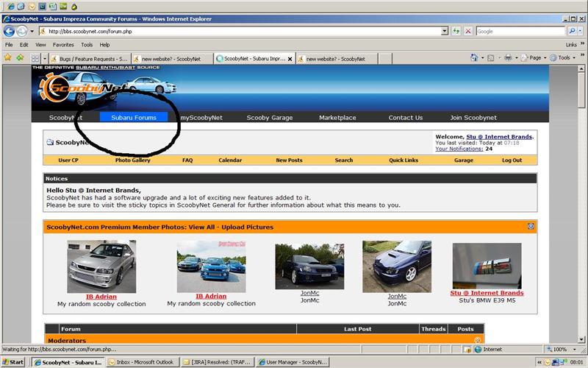The height and width of the screenshot is (368, 588).
Task: Go to Subaru Forums navigation item
Action: [134, 118]
